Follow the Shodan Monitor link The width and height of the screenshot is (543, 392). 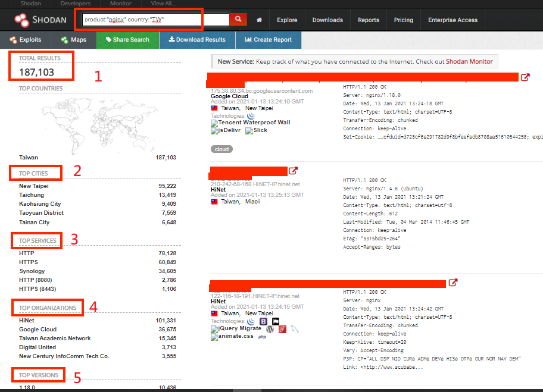tap(469, 62)
